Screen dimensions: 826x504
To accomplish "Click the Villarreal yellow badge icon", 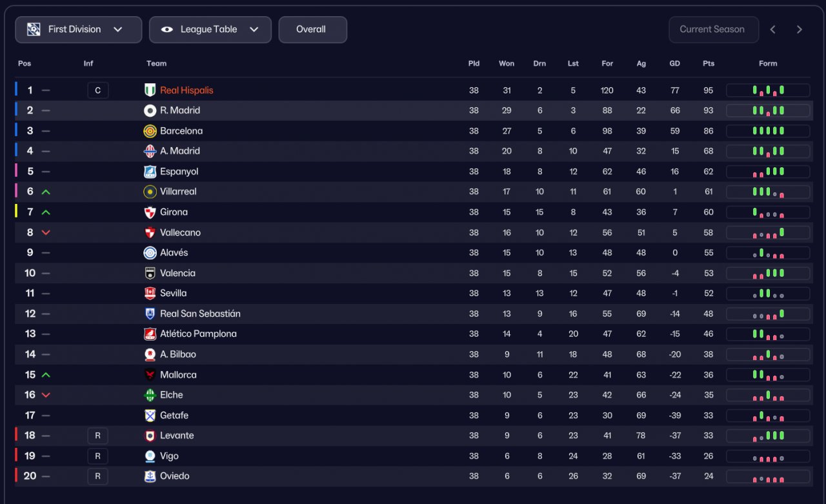I will point(150,192).
